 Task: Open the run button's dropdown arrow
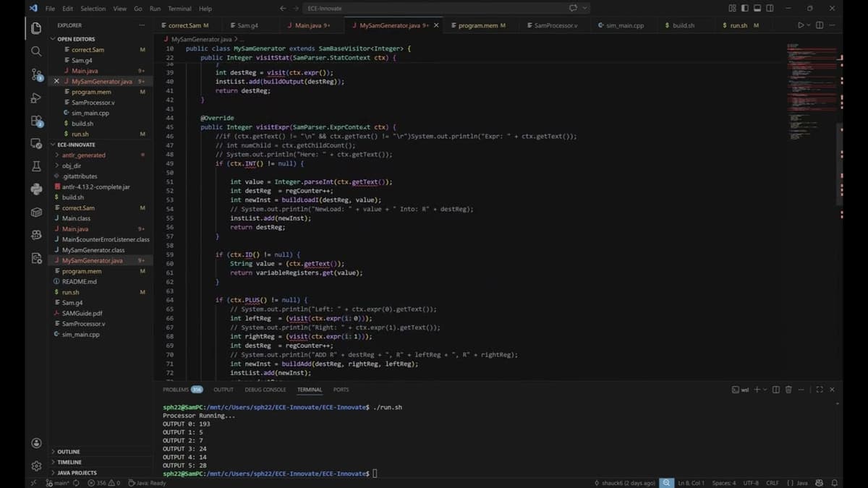[x=809, y=25]
